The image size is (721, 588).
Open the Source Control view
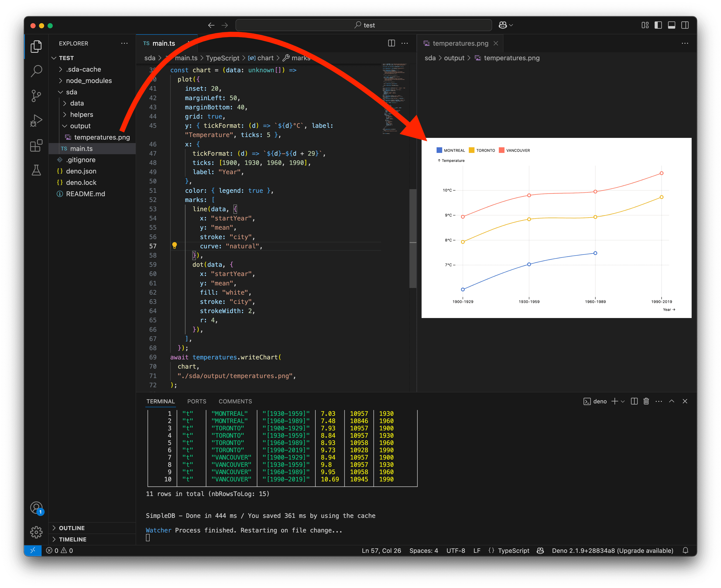(36, 96)
